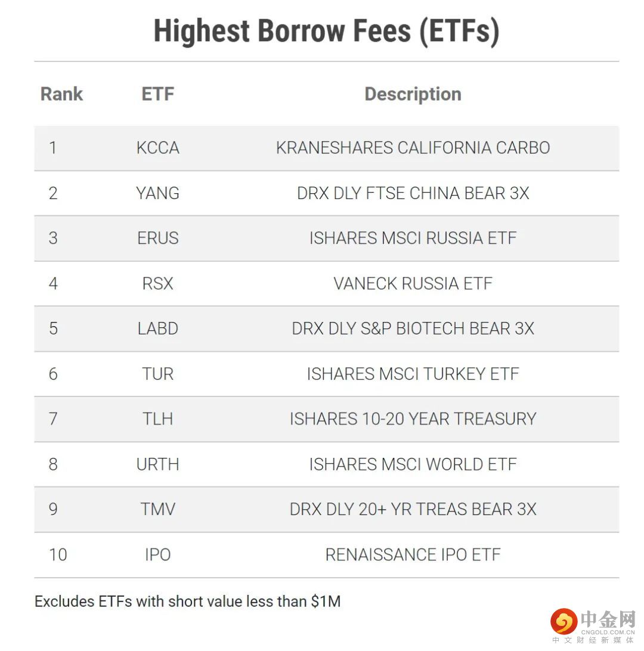Click the CNGOLD logo icon

coord(563,621)
